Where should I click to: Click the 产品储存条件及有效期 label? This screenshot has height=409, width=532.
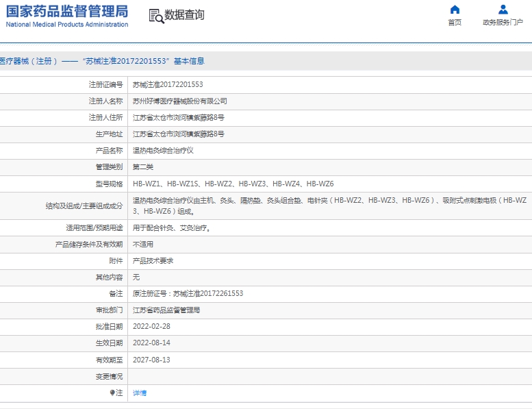[89, 245]
